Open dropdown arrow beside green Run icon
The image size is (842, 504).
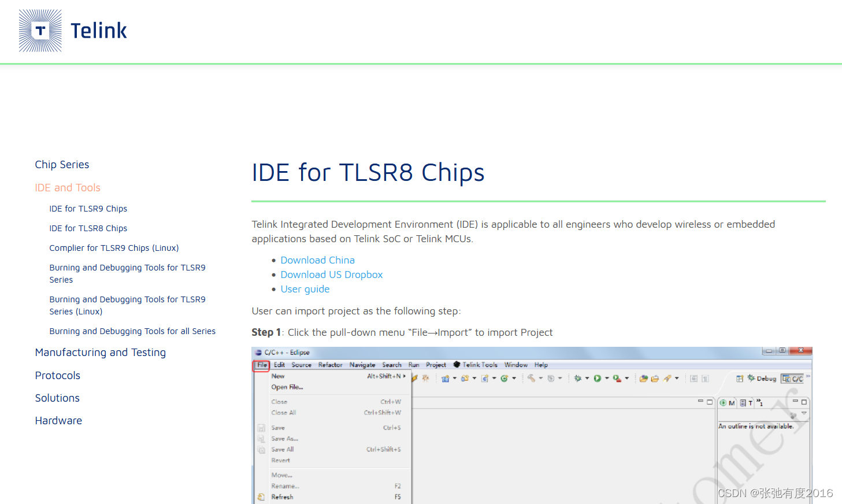tap(607, 379)
